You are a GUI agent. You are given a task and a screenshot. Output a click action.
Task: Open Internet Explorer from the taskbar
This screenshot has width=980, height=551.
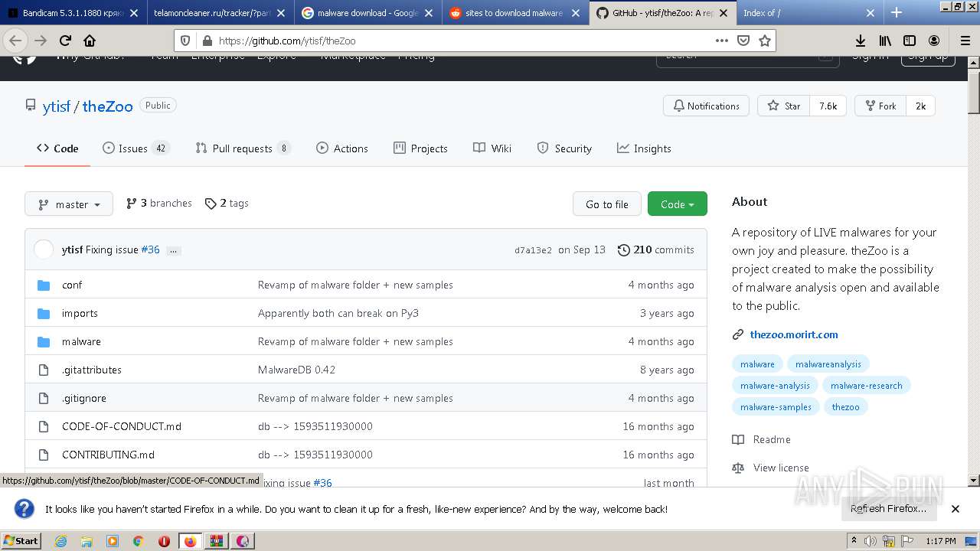60,541
